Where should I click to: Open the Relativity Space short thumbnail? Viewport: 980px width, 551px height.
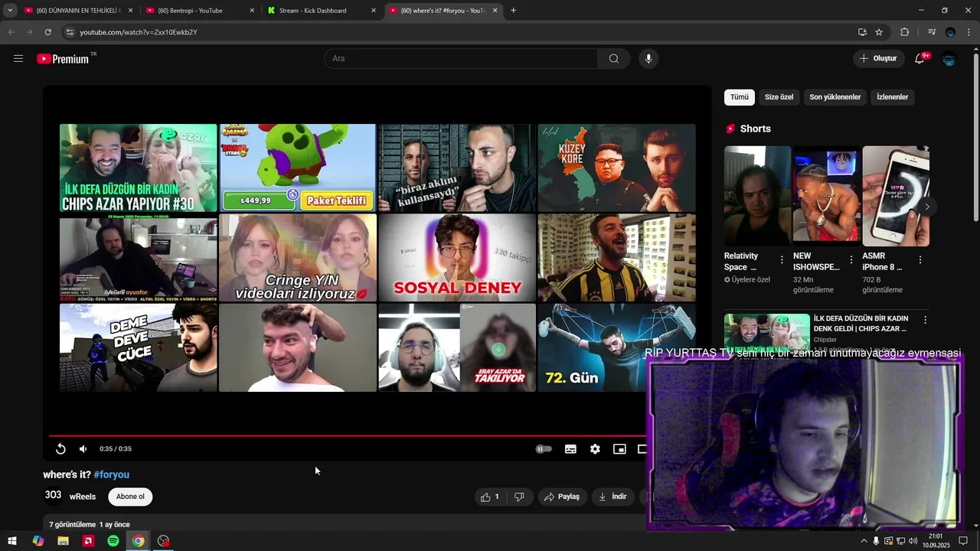(x=757, y=196)
